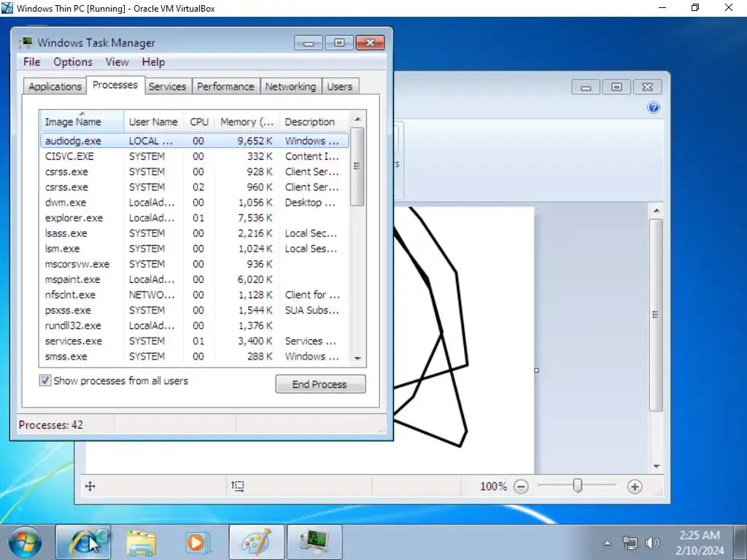The height and width of the screenshot is (560, 747).
Task: Switch to the Users tab
Action: tap(340, 86)
